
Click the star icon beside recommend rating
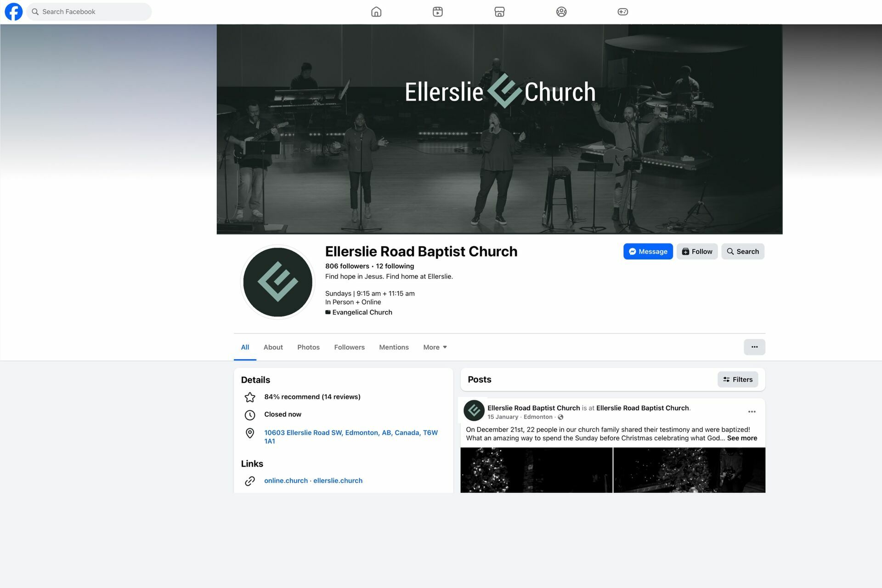[250, 397]
